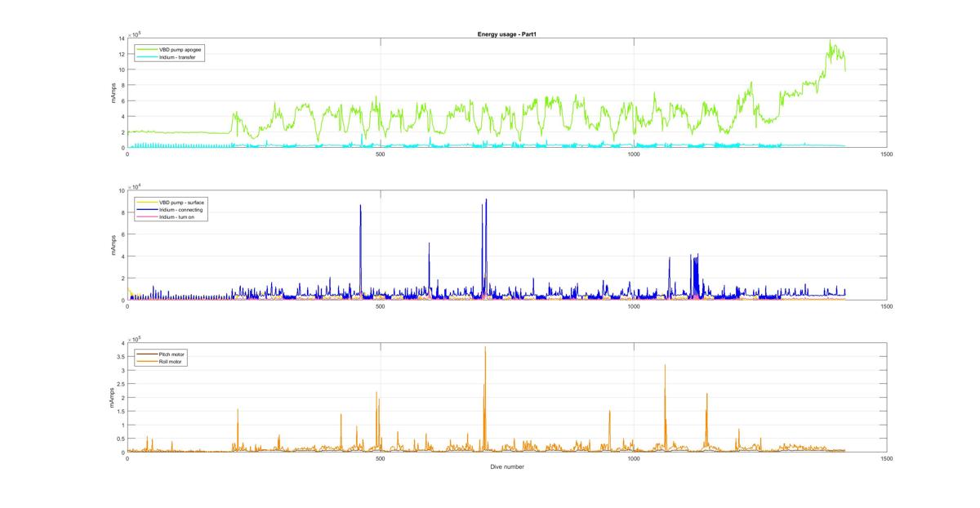Click the cyan line sample in top legend
Viewport: 980px width, 508px height.
pos(146,57)
